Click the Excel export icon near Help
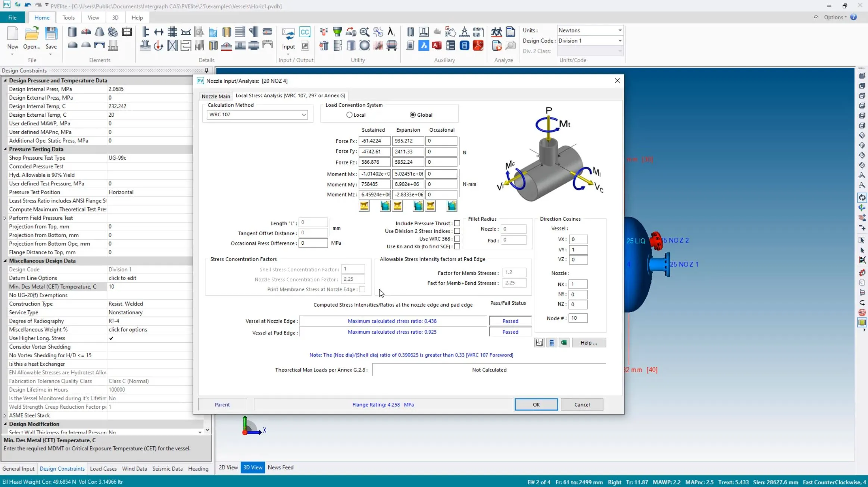The height and width of the screenshot is (487, 868). 564,342
